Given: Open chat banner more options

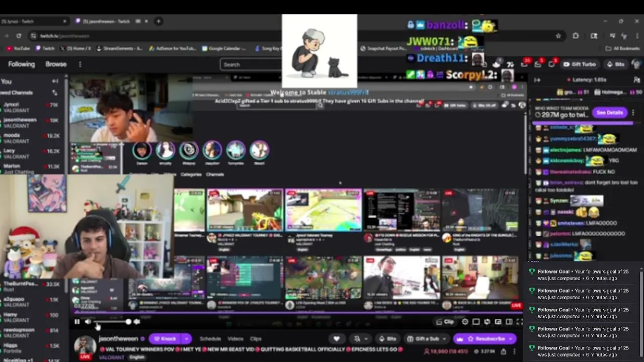Looking at the screenshot, I should [633, 113].
